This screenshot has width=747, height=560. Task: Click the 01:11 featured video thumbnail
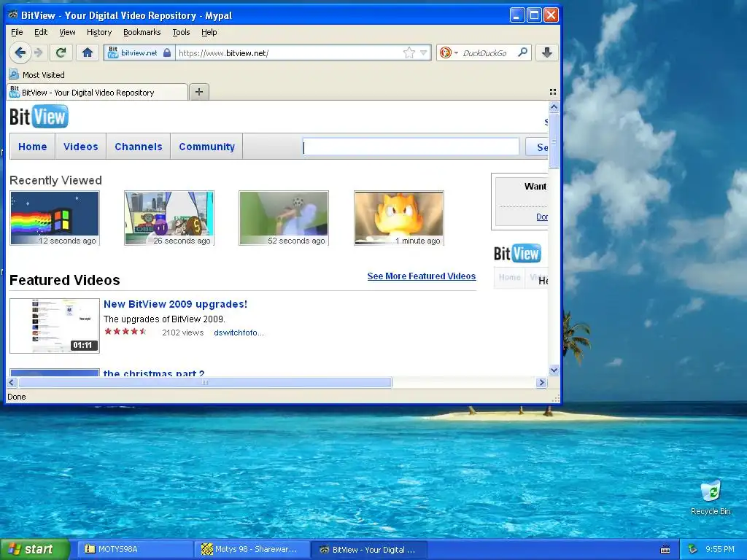click(55, 326)
